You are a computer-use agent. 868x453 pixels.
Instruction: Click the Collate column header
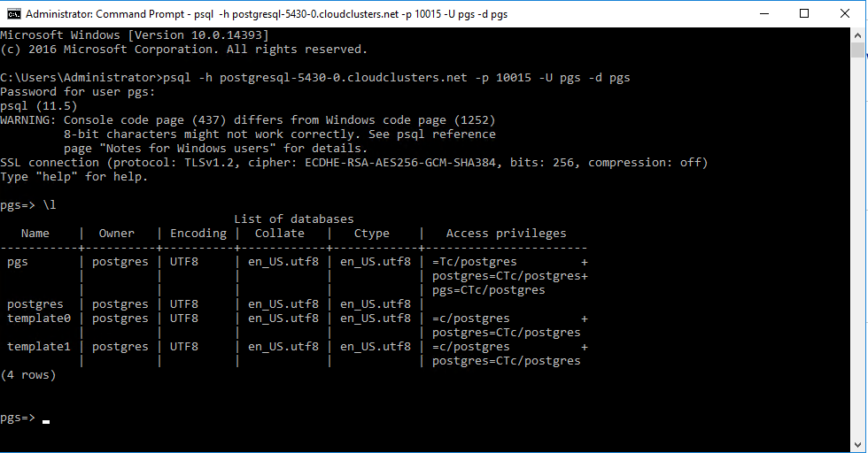[x=279, y=234]
